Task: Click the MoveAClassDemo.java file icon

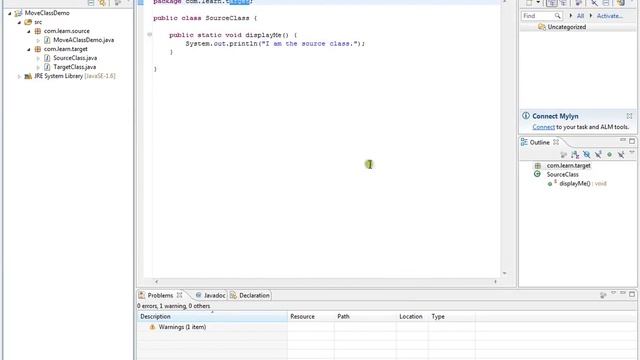Action: (x=47, y=40)
